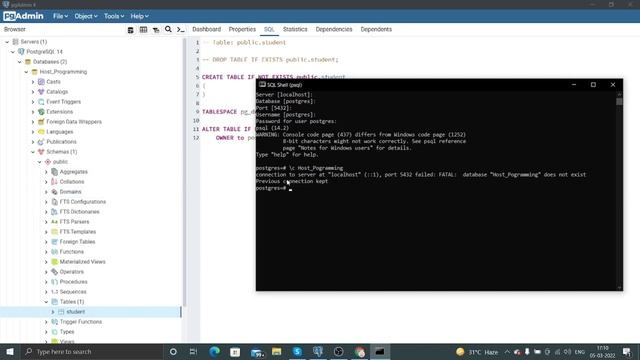Open File Explorer from taskbar
This screenshot has height=360, width=640.
click(276, 351)
